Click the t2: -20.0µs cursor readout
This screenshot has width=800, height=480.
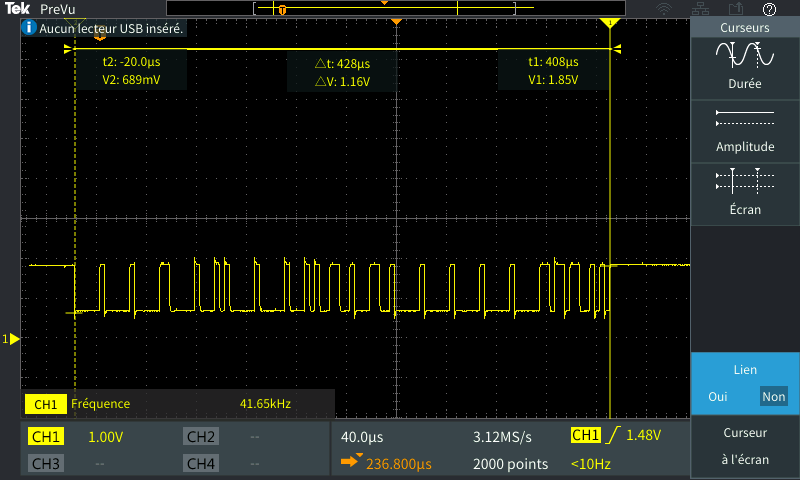(131, 62)
